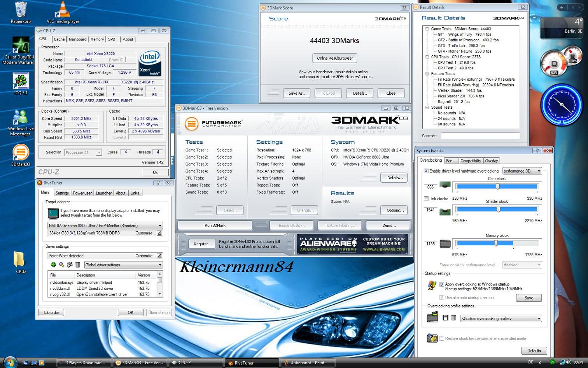Toggle Apply overclocking at Windows startup
Image resolution: width=588 pixels, height=368 pixels.
[x=442, y=284]
